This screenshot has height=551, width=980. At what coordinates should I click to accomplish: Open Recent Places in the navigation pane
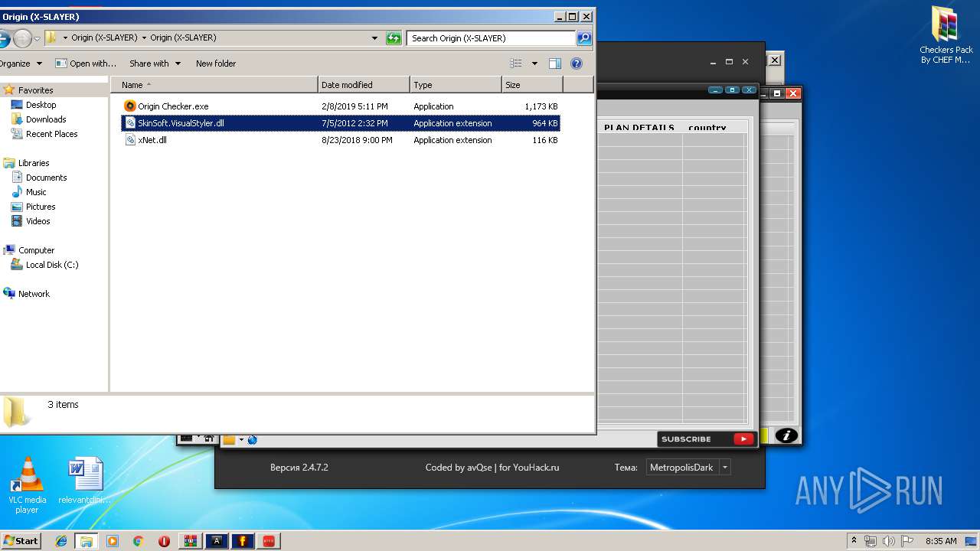[51, 134]
